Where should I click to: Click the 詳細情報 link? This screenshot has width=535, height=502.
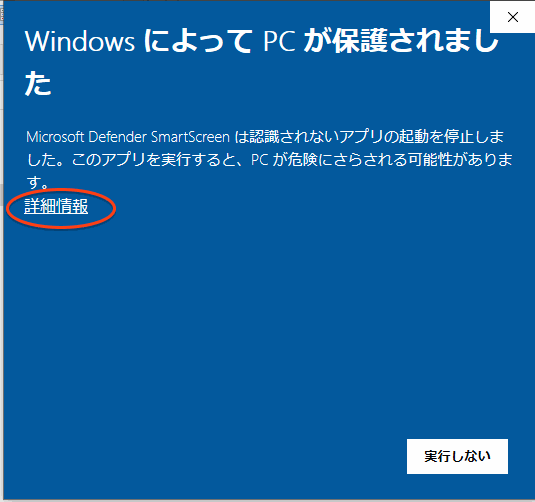click(x=56, y=206)
